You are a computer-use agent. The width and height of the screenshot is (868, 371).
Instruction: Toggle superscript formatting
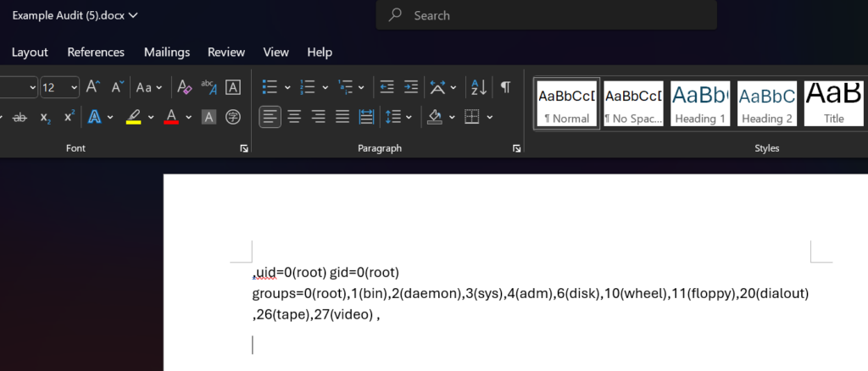pyautogui.click(x=70, y=117)
